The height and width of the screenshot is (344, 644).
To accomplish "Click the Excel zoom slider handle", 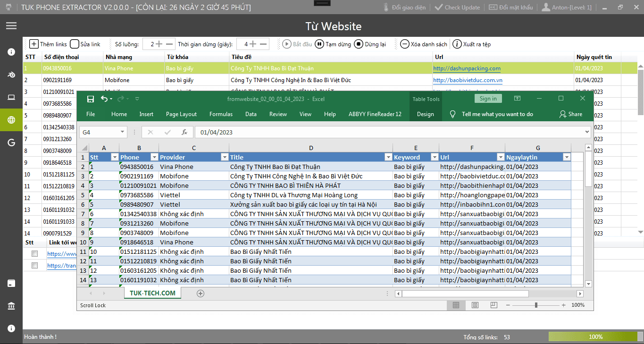I will (x=536, y=305).
